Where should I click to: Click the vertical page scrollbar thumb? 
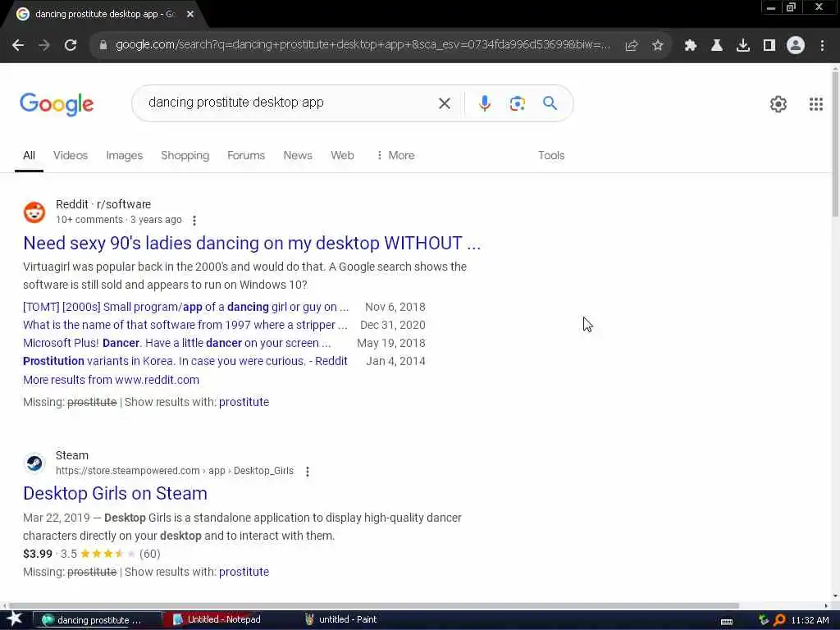click(x=835, y=144)
